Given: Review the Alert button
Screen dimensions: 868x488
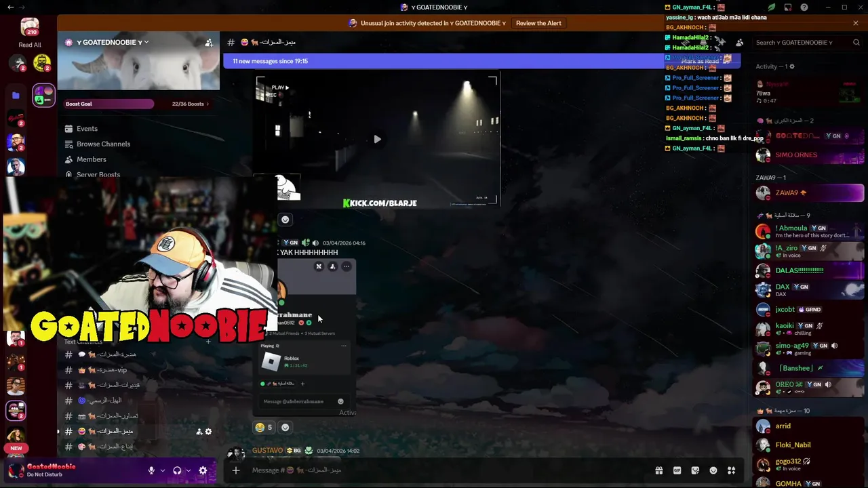Looking at the screenshot, I should [x=538, y=23].
